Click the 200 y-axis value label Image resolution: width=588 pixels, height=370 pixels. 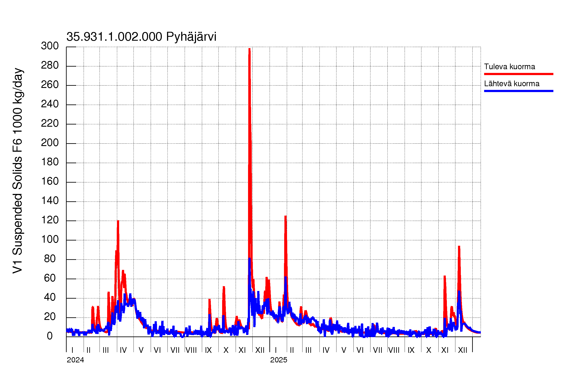[50, 143]
